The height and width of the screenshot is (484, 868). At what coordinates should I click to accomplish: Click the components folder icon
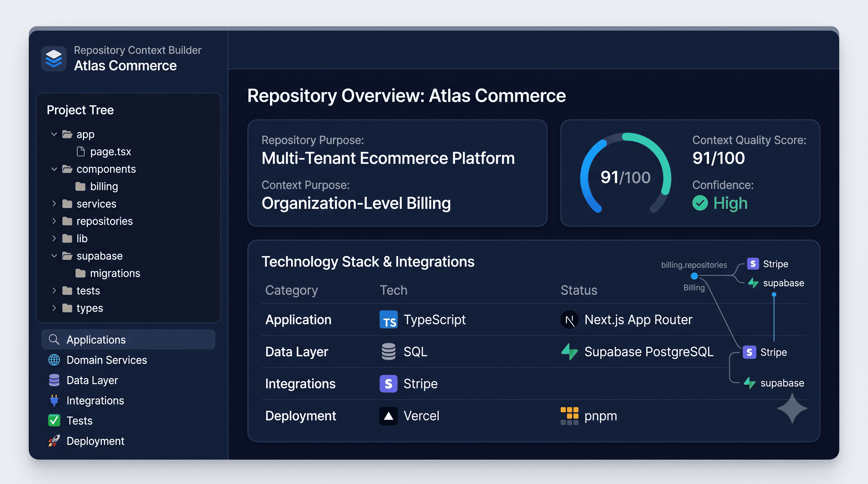pos(67,169)
